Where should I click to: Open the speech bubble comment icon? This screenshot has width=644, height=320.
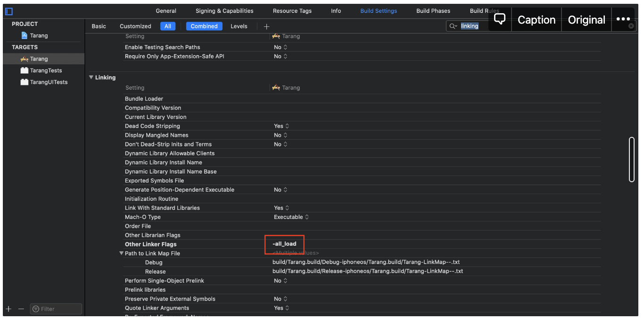click(500, 19)
